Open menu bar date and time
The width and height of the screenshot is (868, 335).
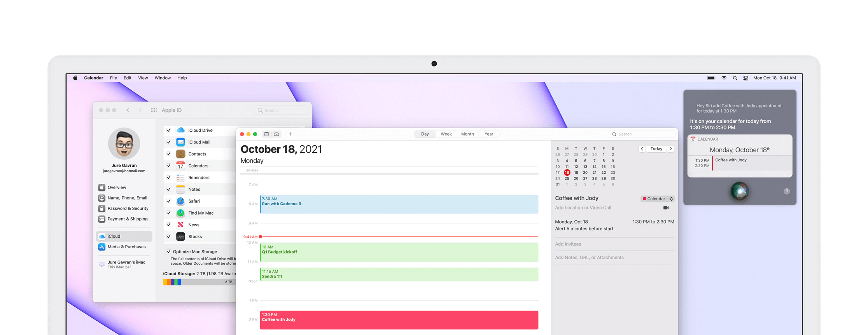tap(774, 78)
